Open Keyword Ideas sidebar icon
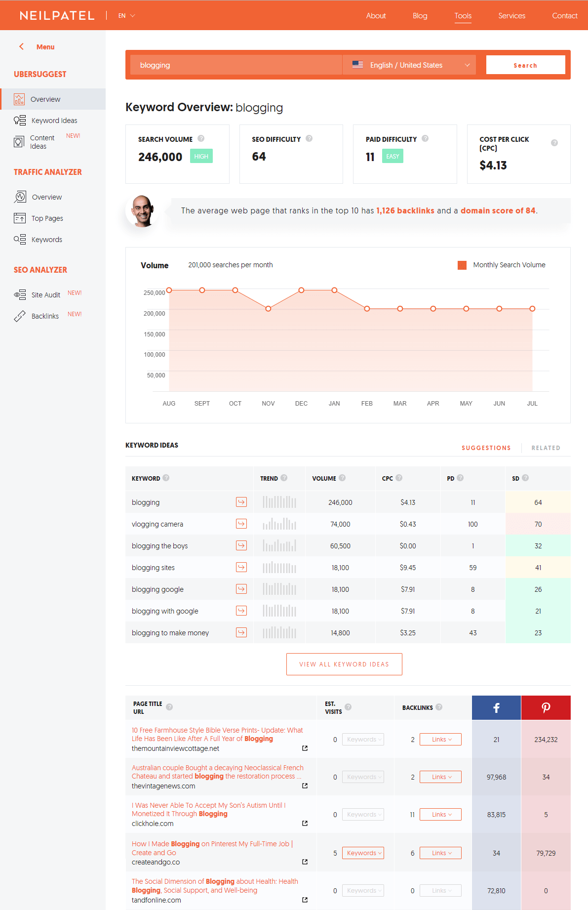 [x=20, y=121]
